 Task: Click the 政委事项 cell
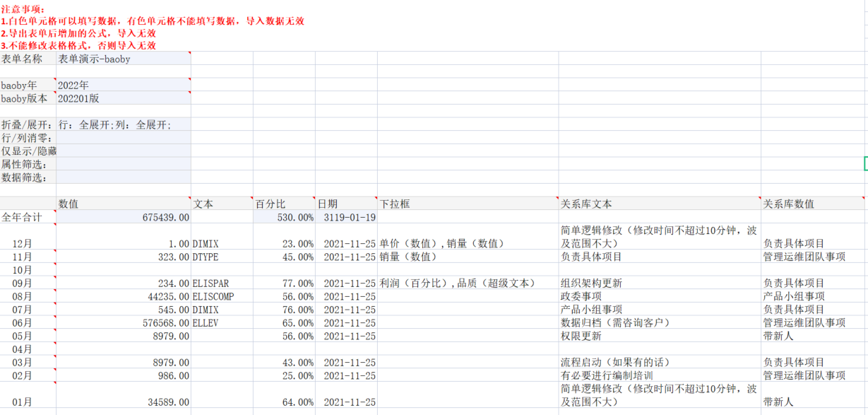tap(659, 296)
